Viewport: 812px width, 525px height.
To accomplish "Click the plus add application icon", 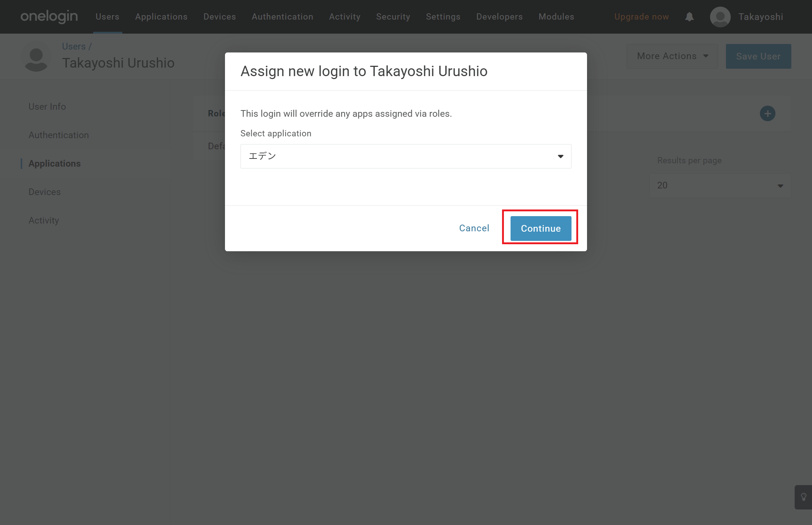I will (x=767, y=113).
